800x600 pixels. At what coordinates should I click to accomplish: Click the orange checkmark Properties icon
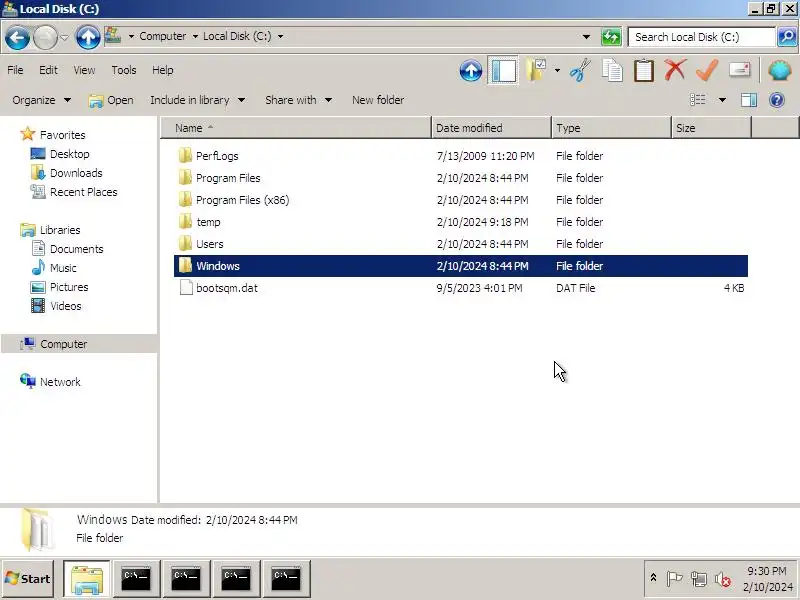pyautogui.click(x=707, y=70)
